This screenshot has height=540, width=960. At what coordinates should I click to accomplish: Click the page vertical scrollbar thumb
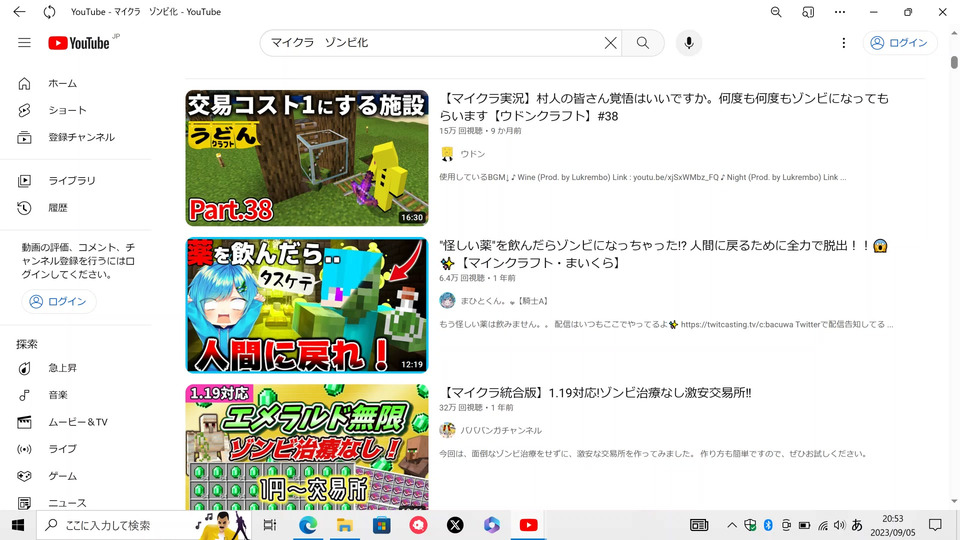tap(954, 62)
